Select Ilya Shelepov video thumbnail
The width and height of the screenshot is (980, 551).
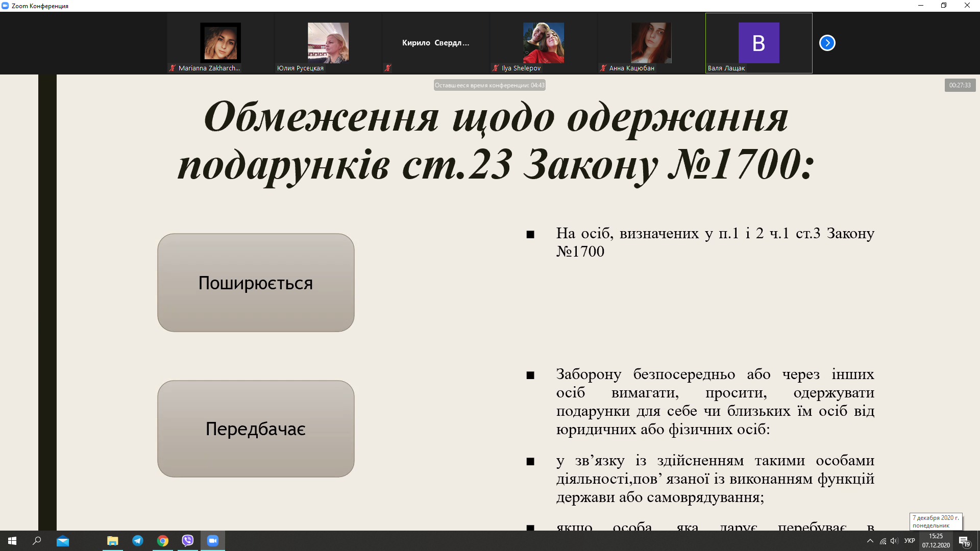click(x=543, y=43)
